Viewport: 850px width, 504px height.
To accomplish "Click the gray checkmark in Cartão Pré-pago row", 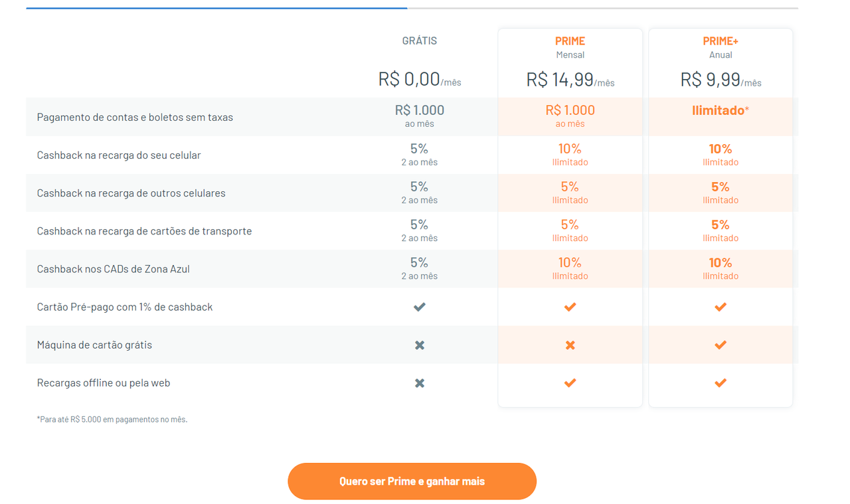I will pos(419,307).
